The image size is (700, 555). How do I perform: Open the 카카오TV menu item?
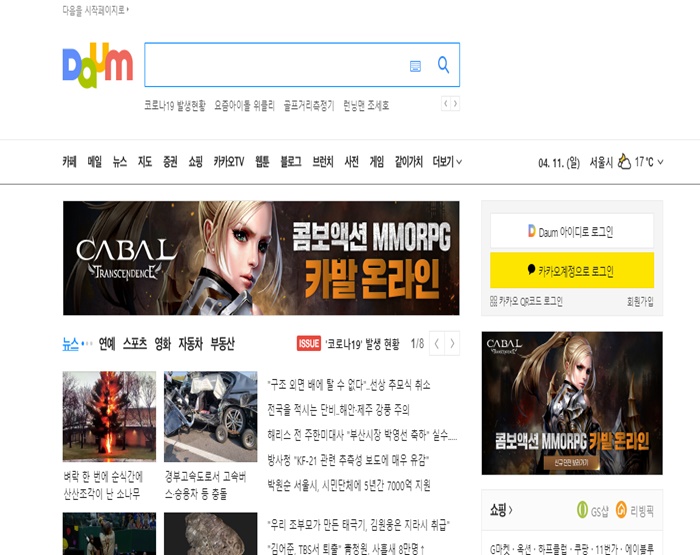pos(229,162)
